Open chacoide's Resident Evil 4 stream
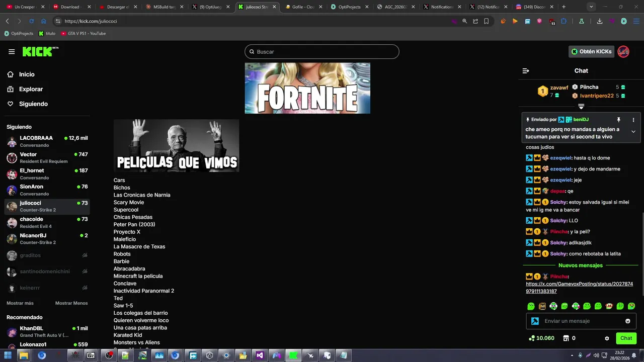644x362 pixels. 47,223
